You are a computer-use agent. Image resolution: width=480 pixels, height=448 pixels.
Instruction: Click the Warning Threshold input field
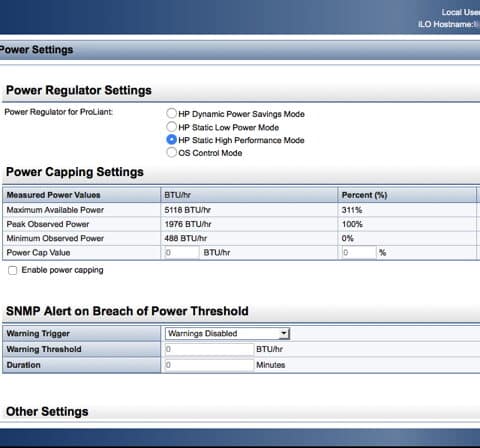pyautogui.click(x=209, y=349)
